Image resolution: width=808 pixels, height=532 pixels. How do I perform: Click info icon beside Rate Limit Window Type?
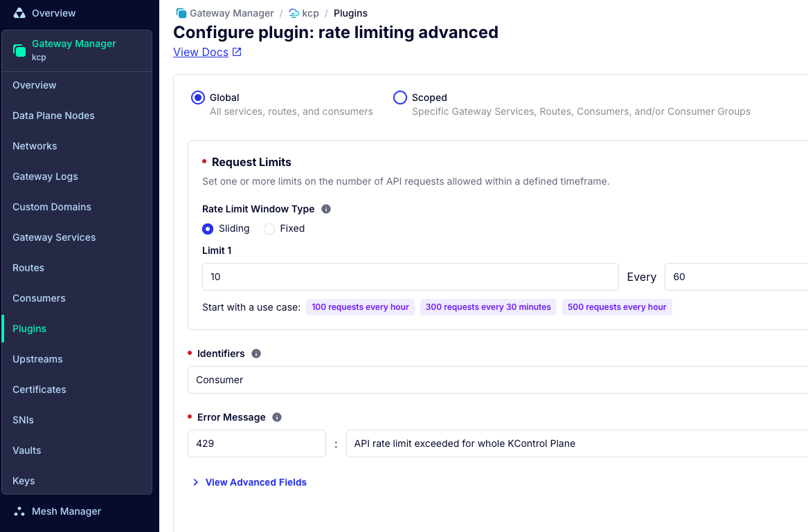click(x=325, y=208)
